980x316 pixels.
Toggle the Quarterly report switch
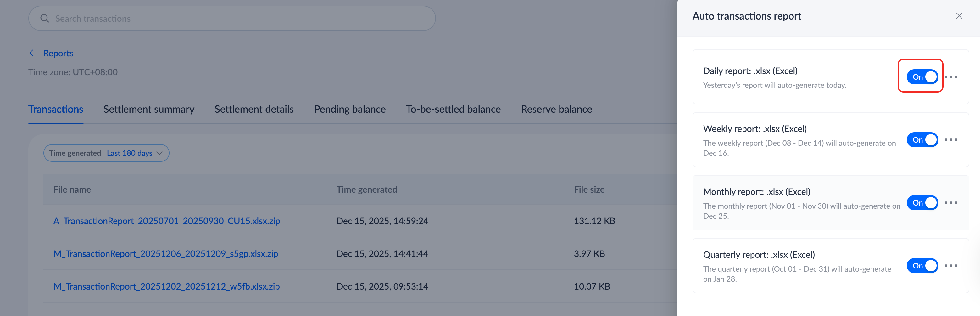922,266
